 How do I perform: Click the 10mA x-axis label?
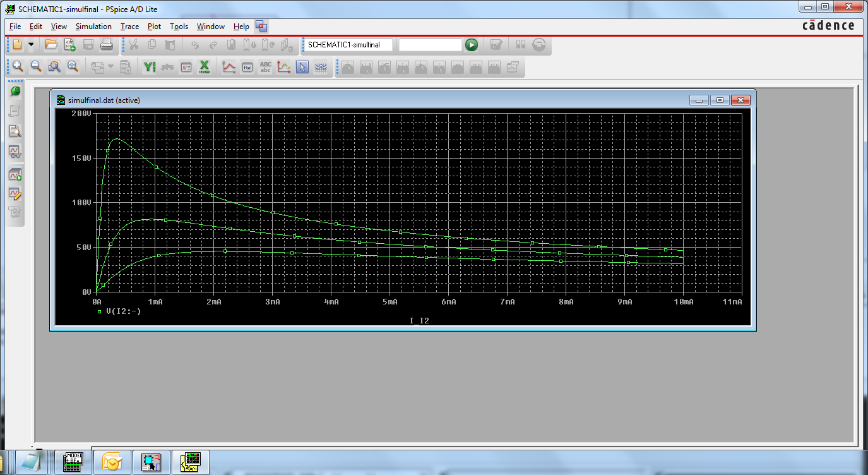pos(683,303)
